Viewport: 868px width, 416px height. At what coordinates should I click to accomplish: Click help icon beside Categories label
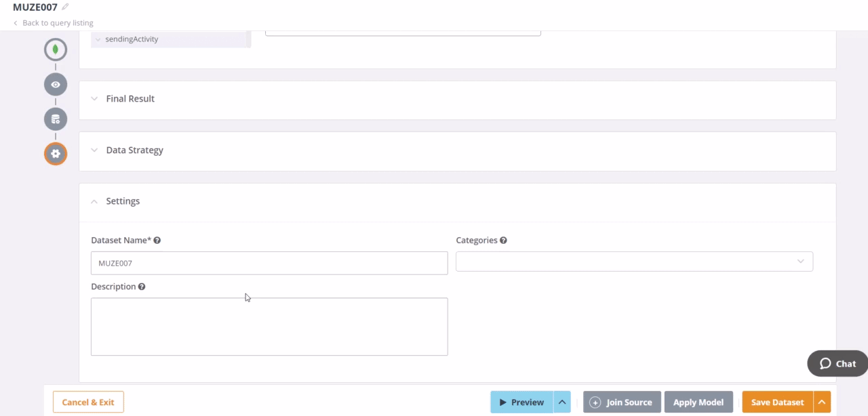(x=503, y=241)
